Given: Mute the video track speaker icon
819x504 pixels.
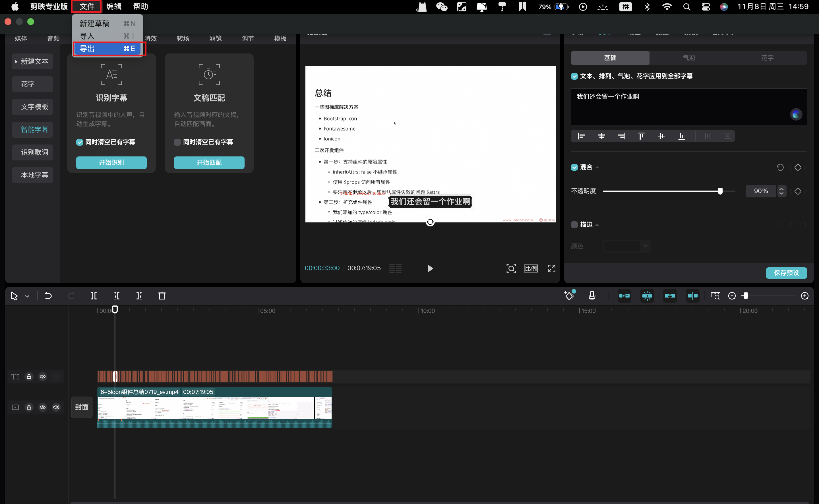Looking at the screenshot, I should point(56,407).
